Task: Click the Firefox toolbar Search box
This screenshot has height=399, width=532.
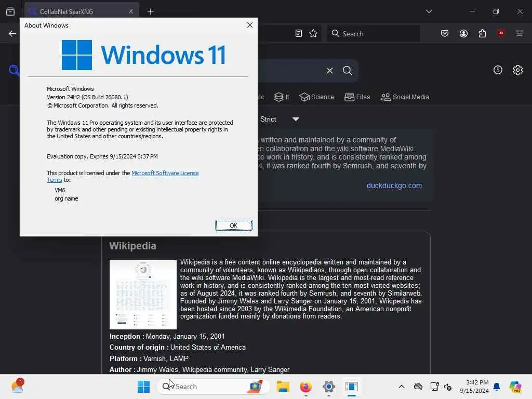Action: tap(373, 34)
